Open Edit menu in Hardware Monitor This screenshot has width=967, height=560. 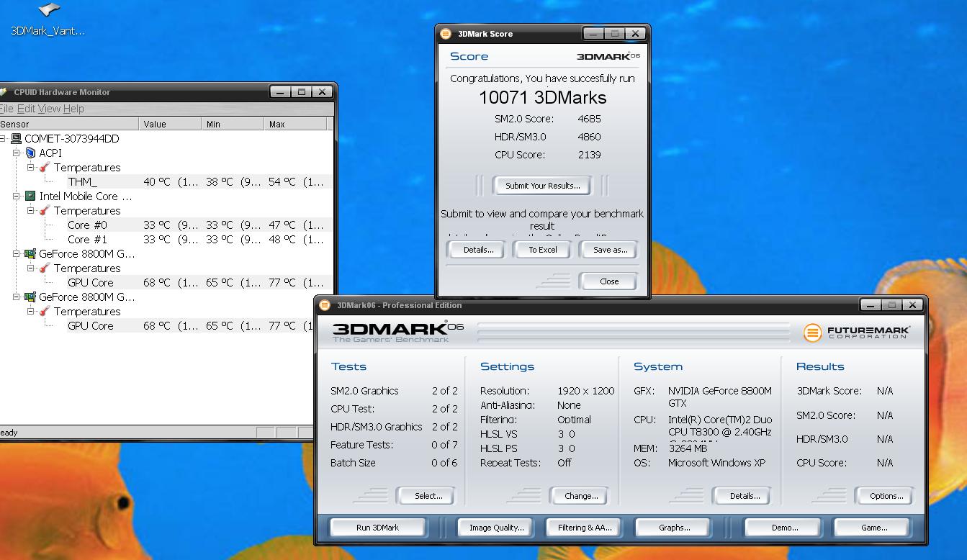coord(26,109)
